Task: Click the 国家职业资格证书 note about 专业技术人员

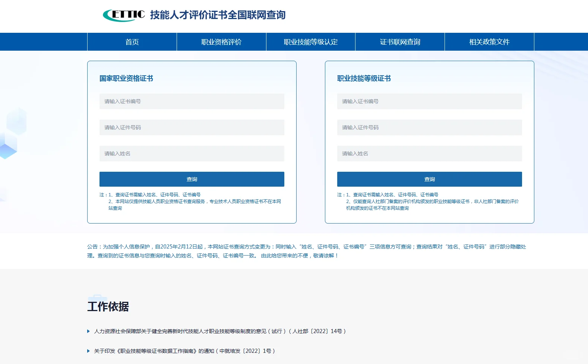Action: tap(195, 205)
